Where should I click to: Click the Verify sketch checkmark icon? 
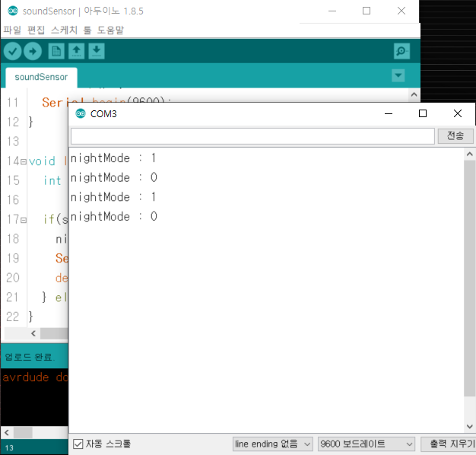point(12,51)
